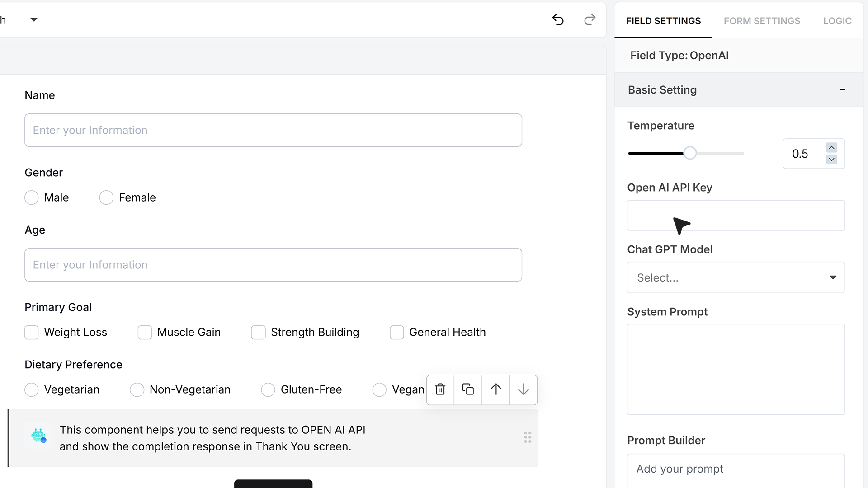Increase temperature with the up stepper
Image resolution: width=868 pixels, height=488 pixels.
[x=831, y=148]
